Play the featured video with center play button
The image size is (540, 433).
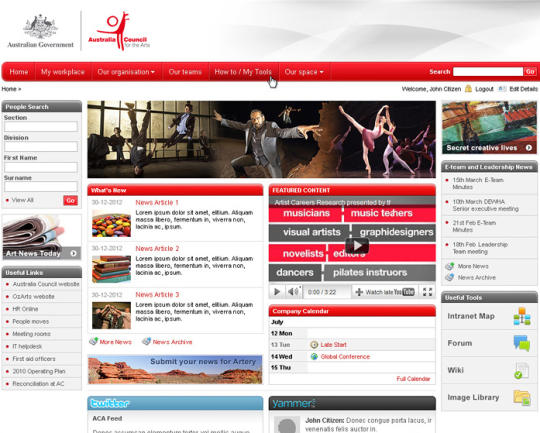pyautogui.click(x=357, y=245)
